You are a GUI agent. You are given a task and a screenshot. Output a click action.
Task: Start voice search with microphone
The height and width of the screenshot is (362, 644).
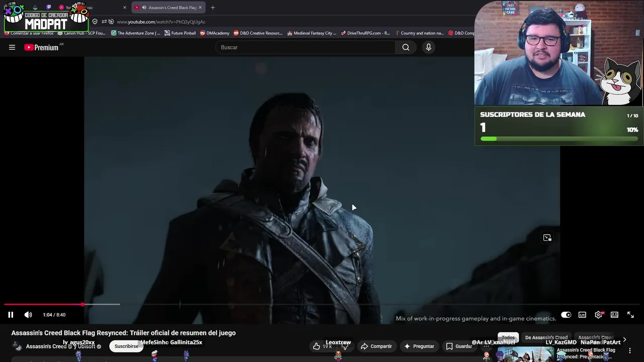click(428, 47)
